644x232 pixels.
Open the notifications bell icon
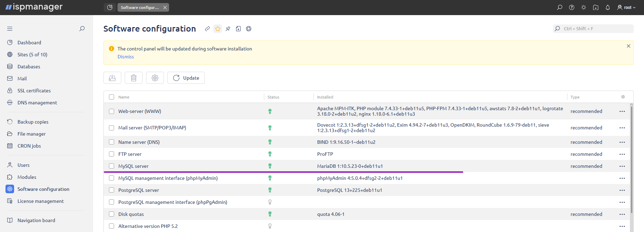[x=608, y=7]
